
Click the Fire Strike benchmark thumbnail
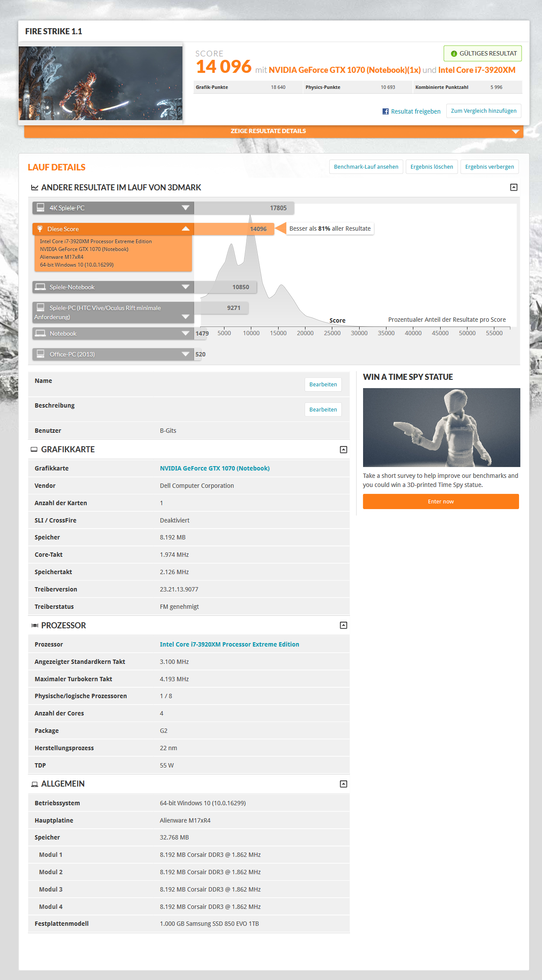tap(101, 83)
